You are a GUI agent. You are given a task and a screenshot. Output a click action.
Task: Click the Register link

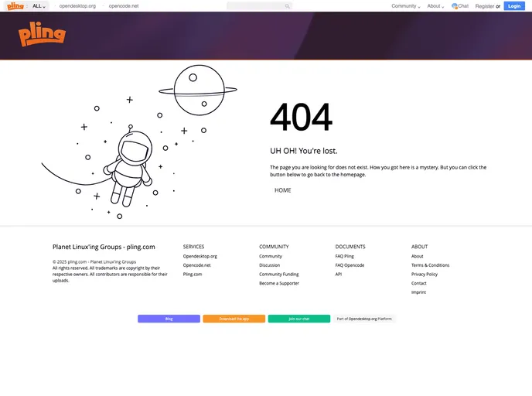(x=485, y=6)
